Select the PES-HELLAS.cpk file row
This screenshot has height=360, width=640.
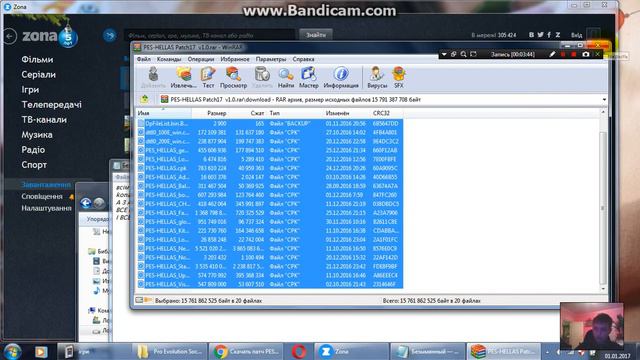point(270,168)
